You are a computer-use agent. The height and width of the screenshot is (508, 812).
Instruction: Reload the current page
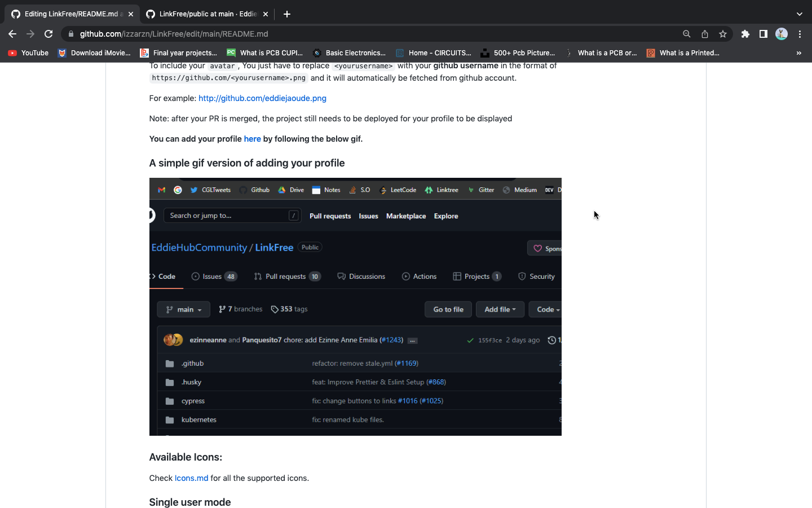[48, 33]
